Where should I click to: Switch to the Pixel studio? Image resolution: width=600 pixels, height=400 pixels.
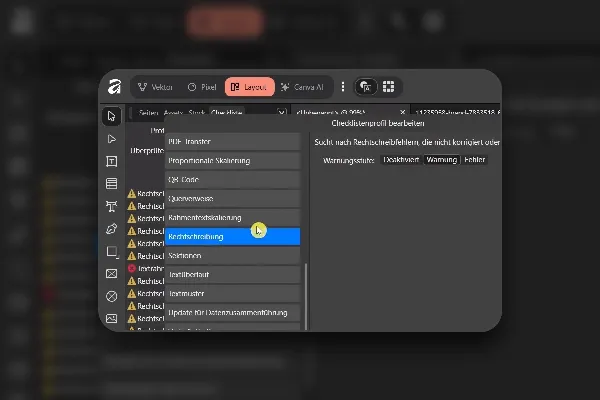pos(202,87)
